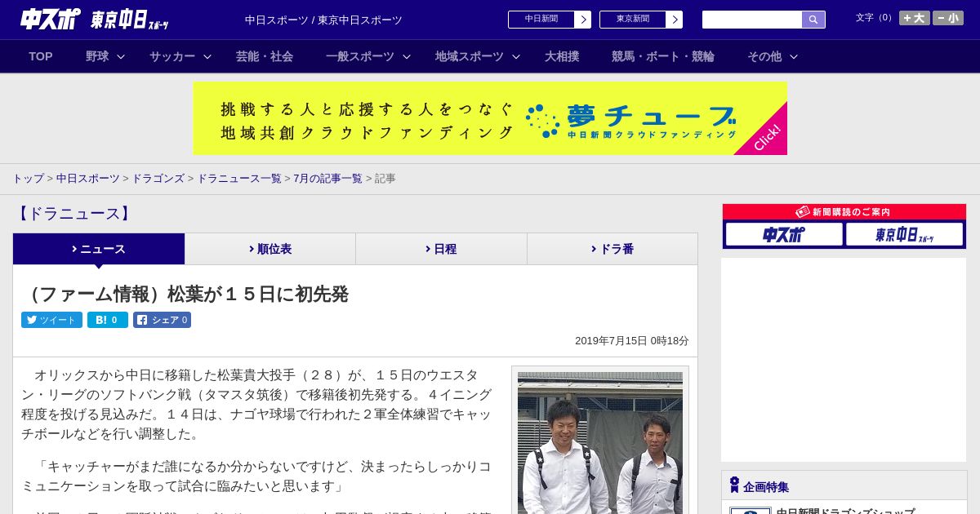Go to TOP in navigation
Viewport: 980px width, 514px height.
click(x=41, y=56)
